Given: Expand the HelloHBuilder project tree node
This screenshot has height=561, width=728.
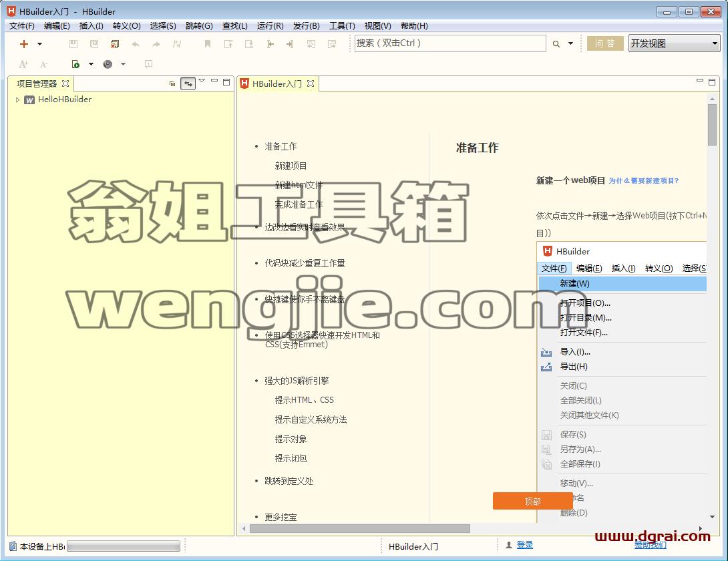Looking at the screenshot, I should (17, 100).
